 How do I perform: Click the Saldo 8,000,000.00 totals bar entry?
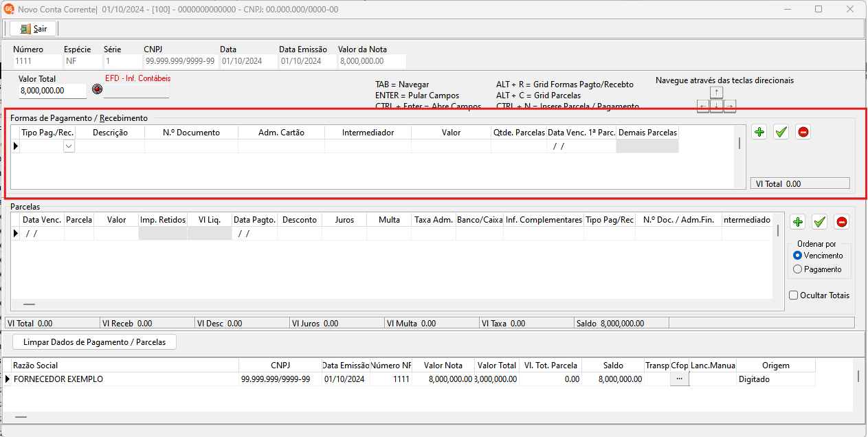621,323
